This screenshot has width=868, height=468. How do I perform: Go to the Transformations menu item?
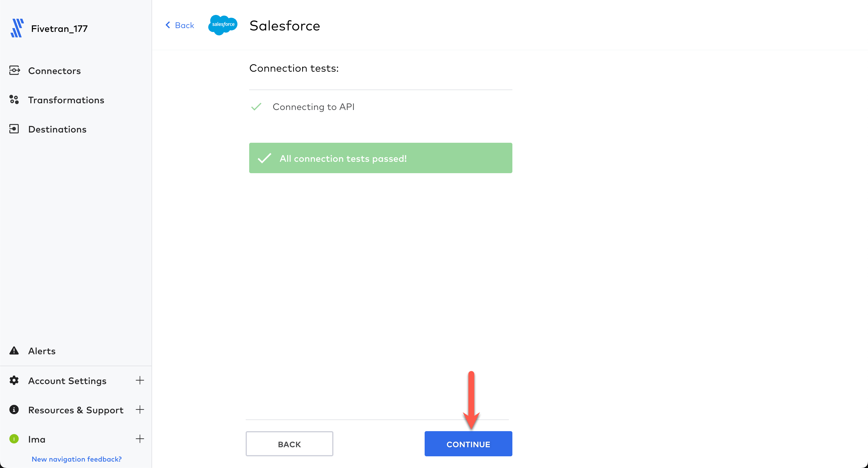(66, 100)
